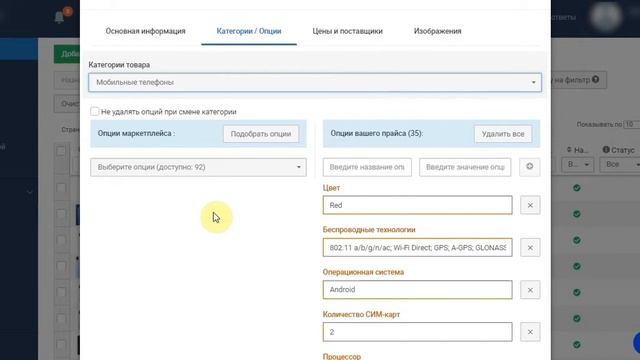Remove the Количество СИМ-карт option

(530, 332)
